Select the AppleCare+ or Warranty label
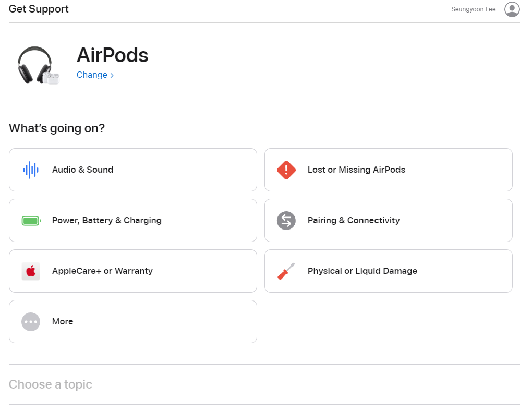 pyautogui.click(x=102, y=271)
